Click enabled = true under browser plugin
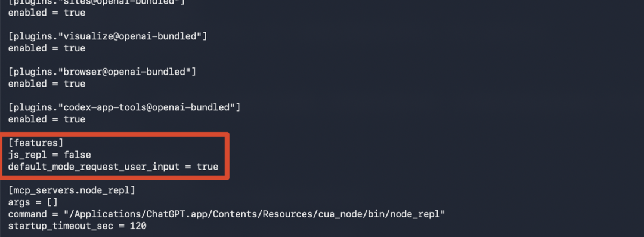 click(47, 84)
